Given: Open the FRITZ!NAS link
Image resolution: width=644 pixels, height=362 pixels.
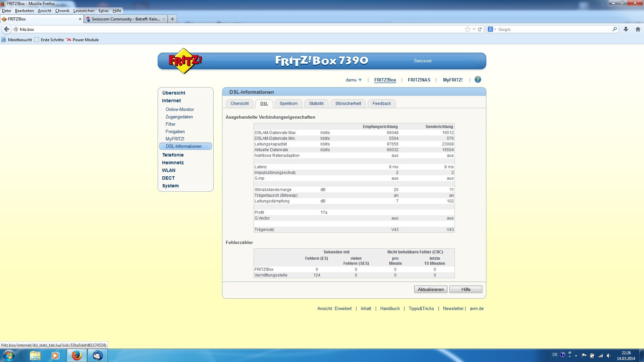Looking at the screenshot, I should click(419, 80).
